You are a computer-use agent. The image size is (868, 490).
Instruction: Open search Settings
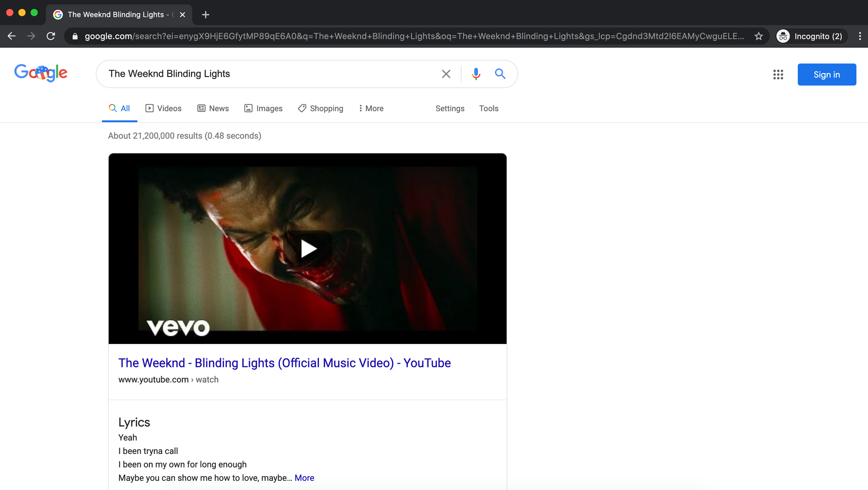(450, 109)
